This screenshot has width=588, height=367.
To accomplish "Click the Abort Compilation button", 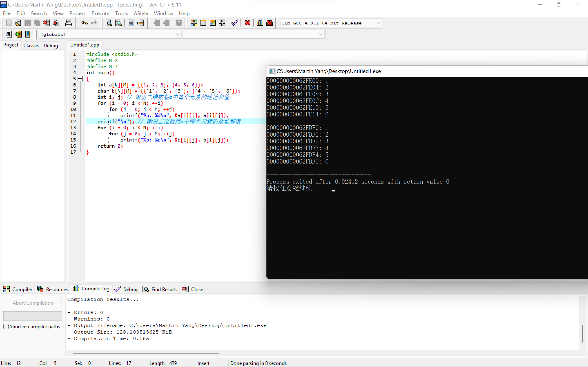I will 33,303.
